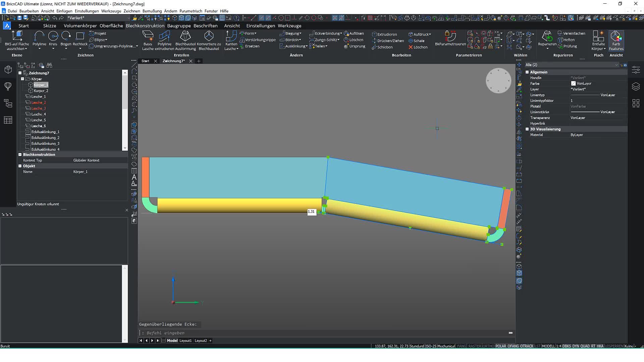This screenshot has width=644, height=362.
Task: Select Körper_2 in the tree
Action: (41, 91)
